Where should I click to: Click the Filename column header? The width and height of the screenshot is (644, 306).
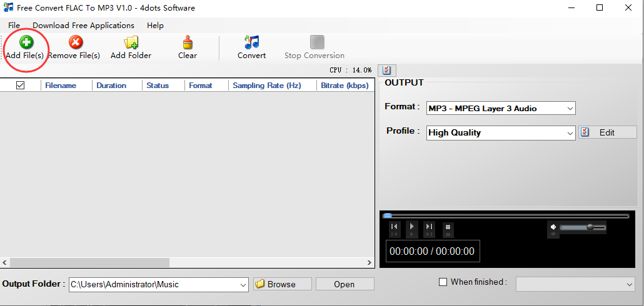click(61, 86)
